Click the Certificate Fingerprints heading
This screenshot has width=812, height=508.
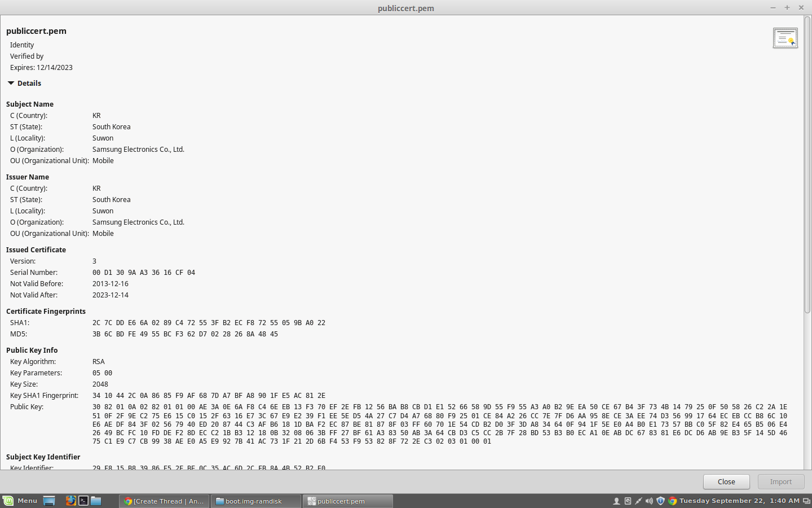pos(46,311)
